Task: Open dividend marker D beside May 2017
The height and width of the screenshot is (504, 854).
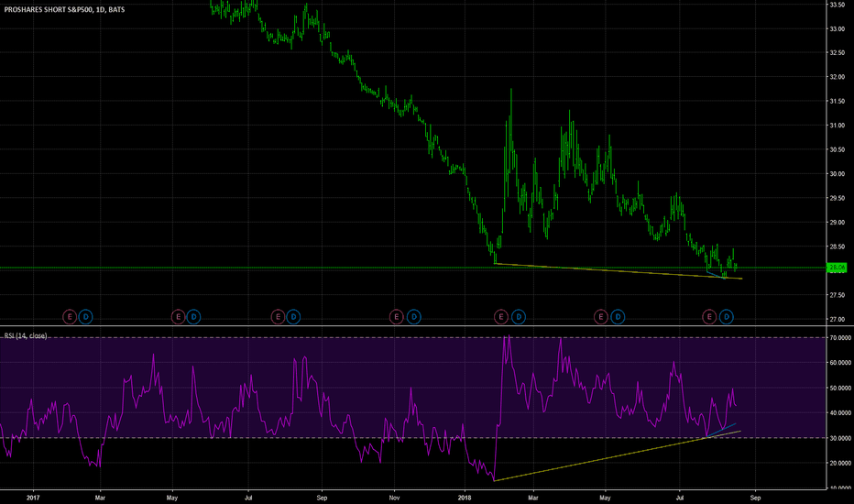Action: (x=194, y=316)
